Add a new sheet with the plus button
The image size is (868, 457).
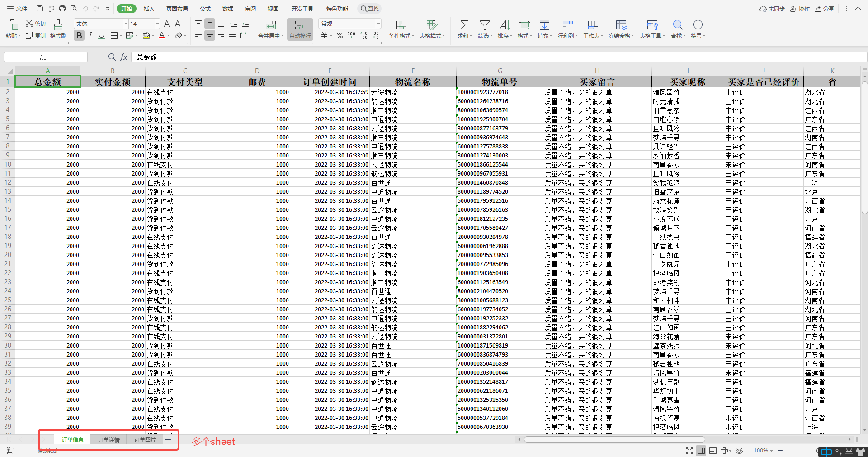coord(168,440)
